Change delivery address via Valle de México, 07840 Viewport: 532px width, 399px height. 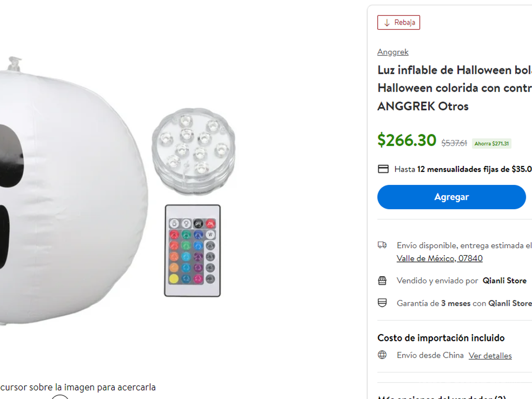coord(439,258)
